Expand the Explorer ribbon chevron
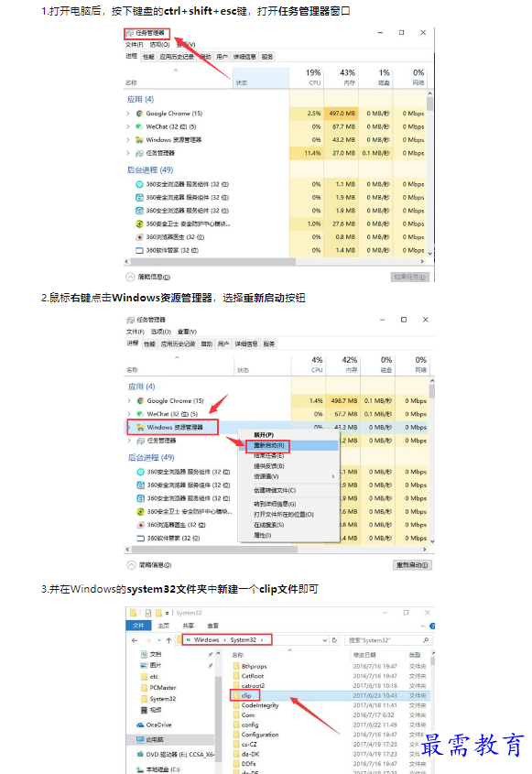This screenshot has width=532, height=774. coord(422,626)
